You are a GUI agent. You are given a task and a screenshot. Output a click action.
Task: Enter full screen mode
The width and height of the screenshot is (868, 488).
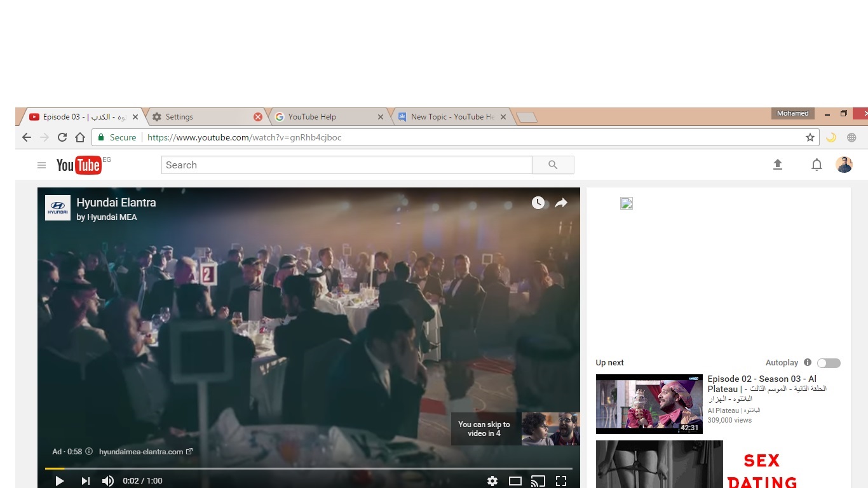pyautogui.click(x=561, y=481)
